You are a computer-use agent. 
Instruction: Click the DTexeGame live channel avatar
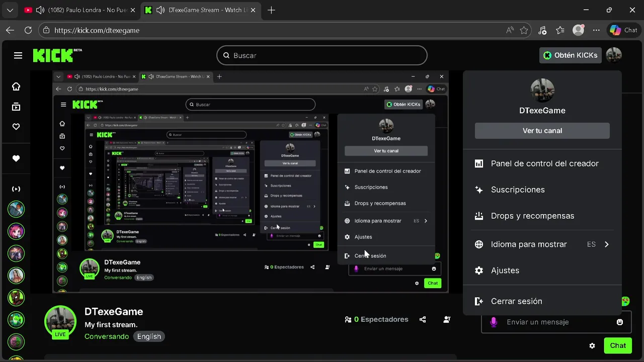click(x=60, y=321)
